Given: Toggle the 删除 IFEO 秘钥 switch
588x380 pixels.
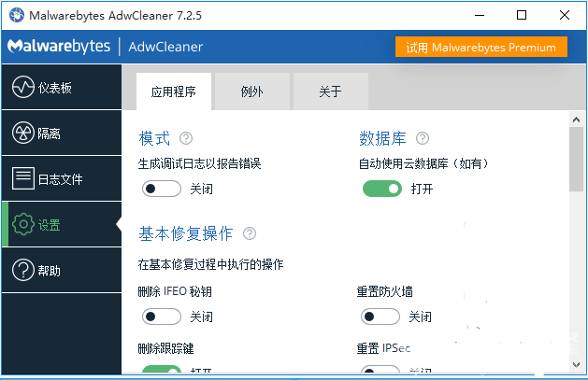Looking at the screenshot, I should tap(161, 317).
